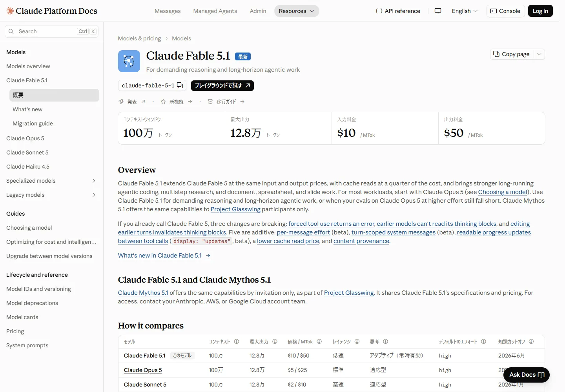Click the Log in button
565x392 pixels.
540,11
